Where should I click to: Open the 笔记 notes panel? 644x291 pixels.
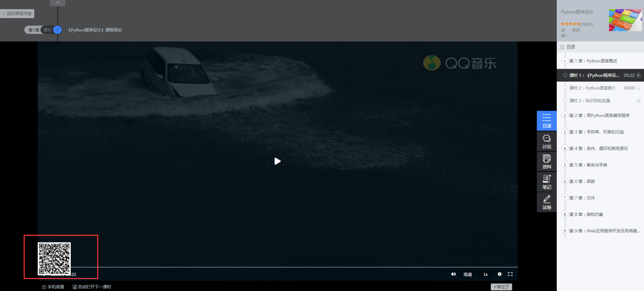(547, 182)
